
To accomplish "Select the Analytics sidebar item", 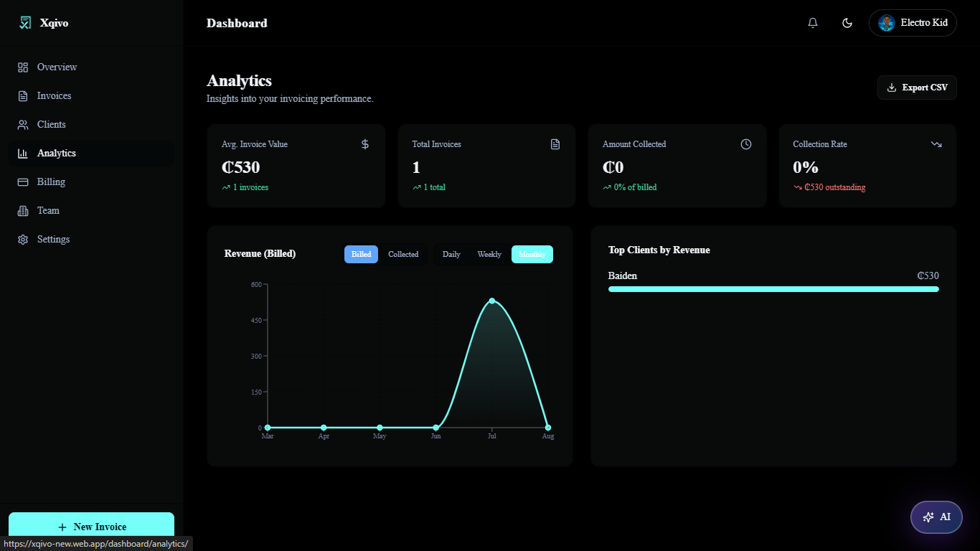I will click(x=91, y=153).
